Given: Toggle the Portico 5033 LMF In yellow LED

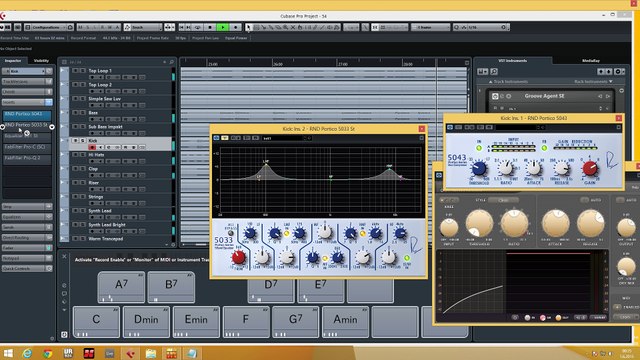Looking at the screenshot, I should [287, 233].
